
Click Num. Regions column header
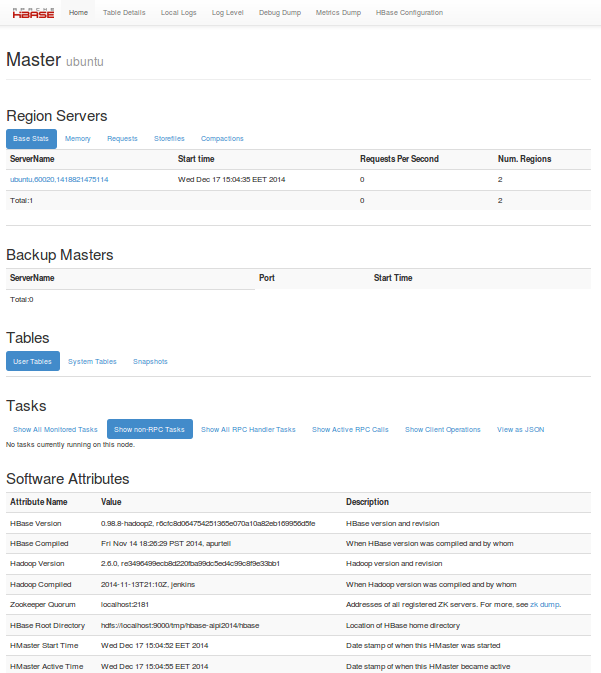525,159
